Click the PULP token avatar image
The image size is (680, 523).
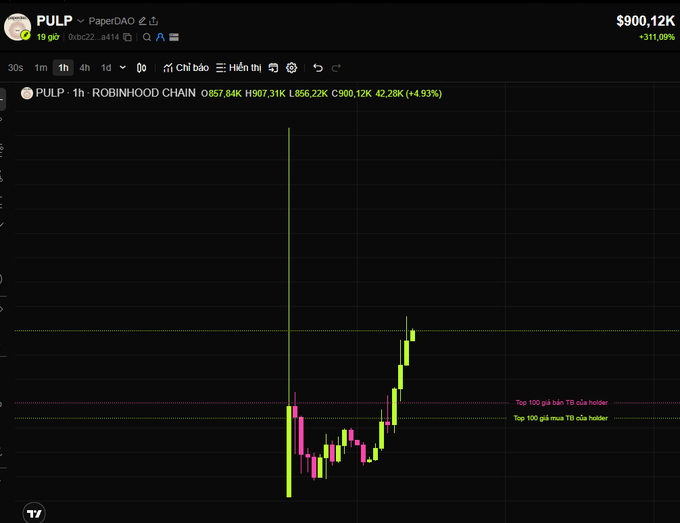pos(17,27)
